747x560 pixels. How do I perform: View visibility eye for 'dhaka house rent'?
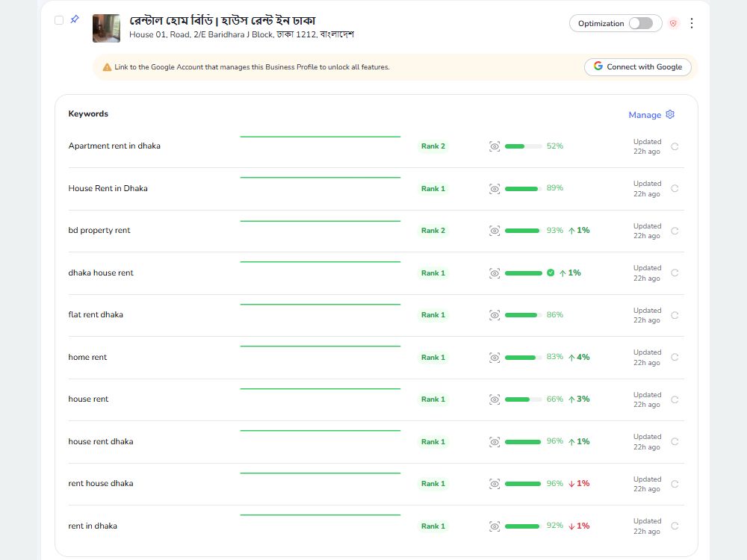pyautogui.click(x=495, y=273)
